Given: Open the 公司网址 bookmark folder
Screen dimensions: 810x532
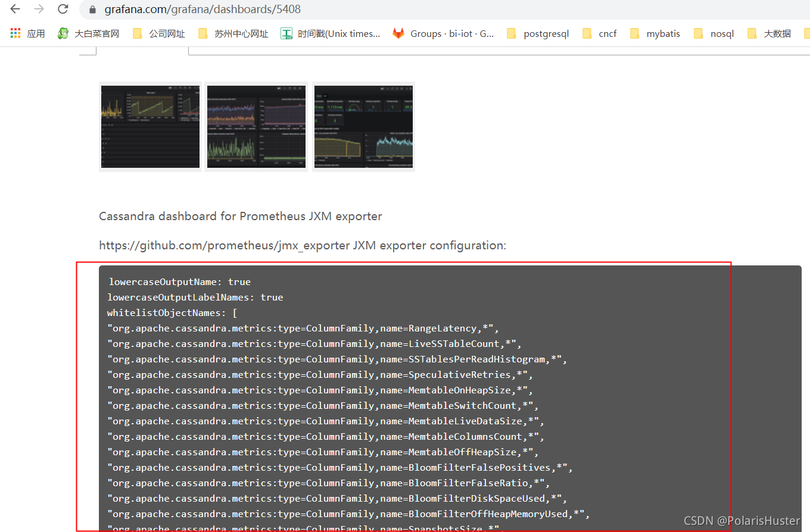Looking at the screenshot, I should 158,34.
